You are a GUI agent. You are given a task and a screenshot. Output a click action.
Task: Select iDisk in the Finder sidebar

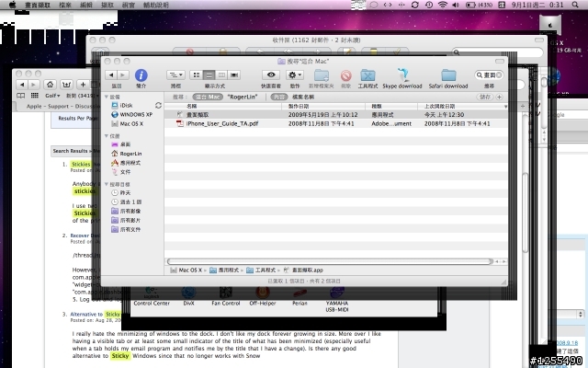pos(126,106)
